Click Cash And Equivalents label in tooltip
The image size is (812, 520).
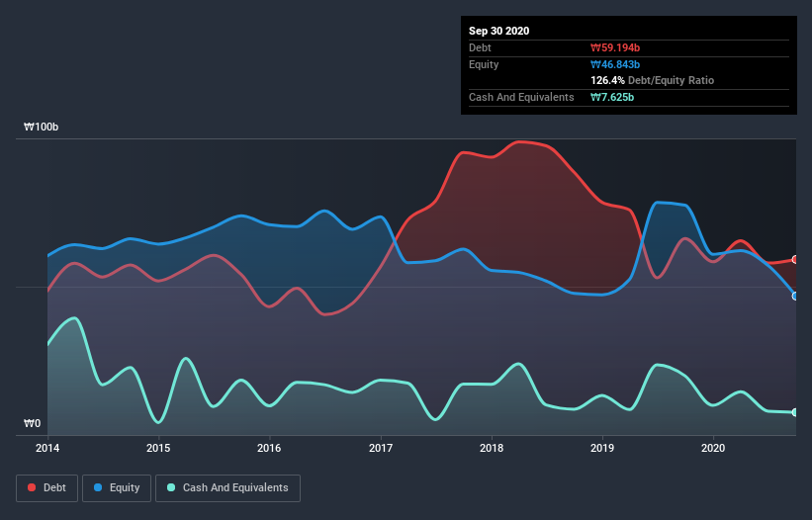click(x=521, y=97)
